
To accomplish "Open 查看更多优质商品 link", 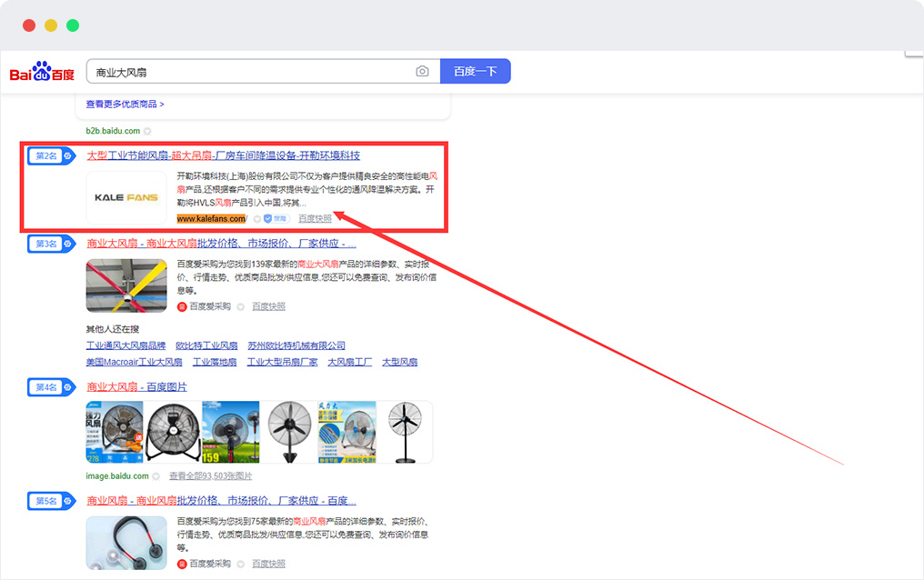I will [x=125, y=105].
